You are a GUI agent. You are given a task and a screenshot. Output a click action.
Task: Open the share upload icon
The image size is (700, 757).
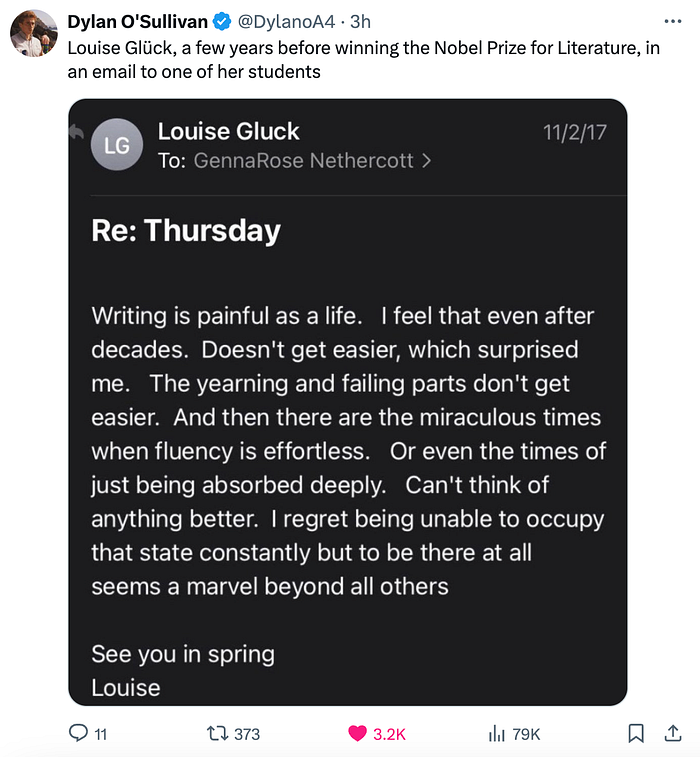click(x=673, y=733)
